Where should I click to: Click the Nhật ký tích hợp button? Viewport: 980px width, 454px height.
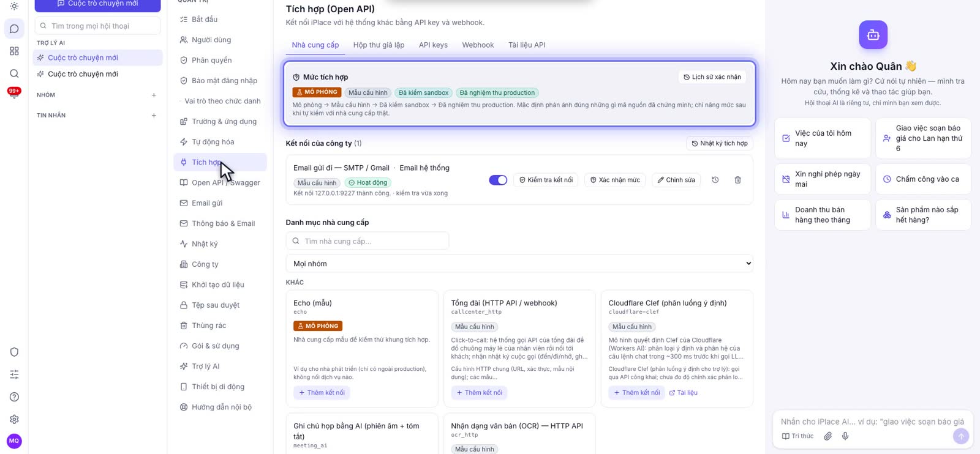[720, 143]
